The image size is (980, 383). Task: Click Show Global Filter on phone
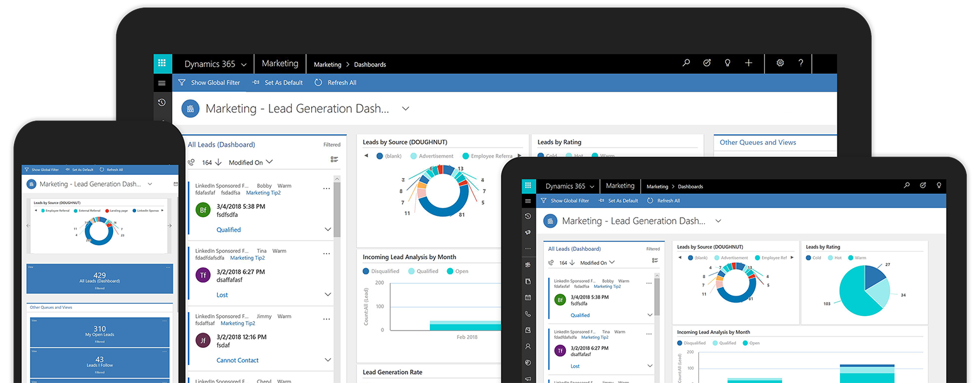coord(42,170)
